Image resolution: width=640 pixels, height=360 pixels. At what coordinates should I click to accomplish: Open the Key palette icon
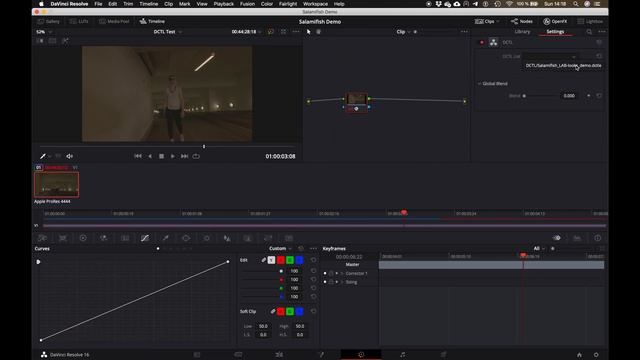click(x=247, y=238)
